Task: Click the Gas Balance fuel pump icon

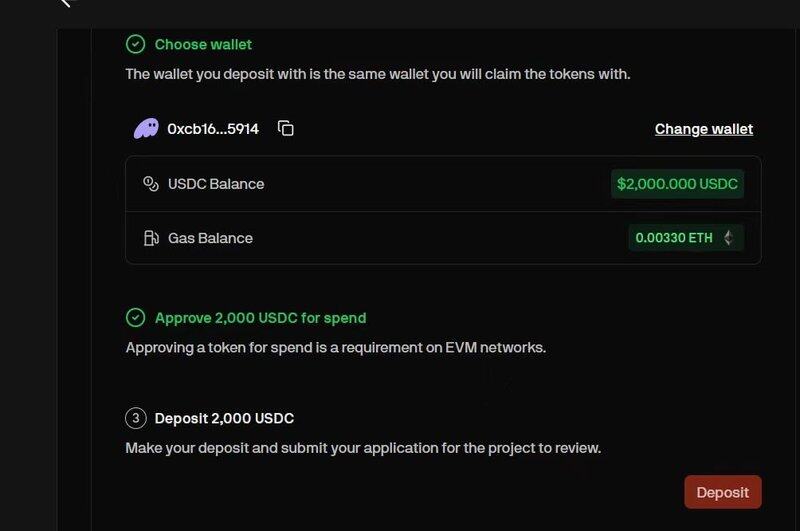Action: (x=151, y=238)
